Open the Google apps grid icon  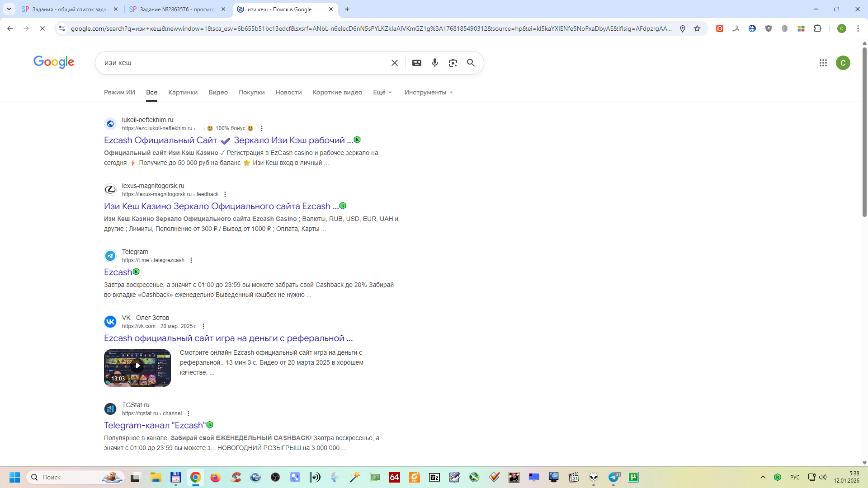click(823, 63)
